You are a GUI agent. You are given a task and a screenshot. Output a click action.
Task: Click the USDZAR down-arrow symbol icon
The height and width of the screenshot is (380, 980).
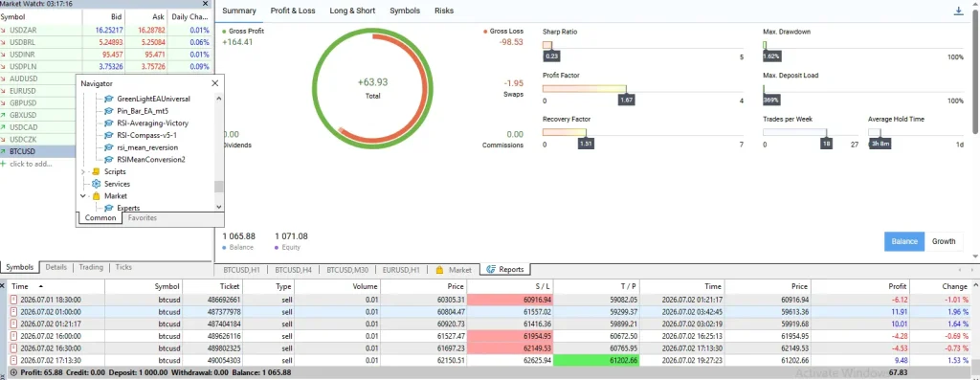coord(4,30)
